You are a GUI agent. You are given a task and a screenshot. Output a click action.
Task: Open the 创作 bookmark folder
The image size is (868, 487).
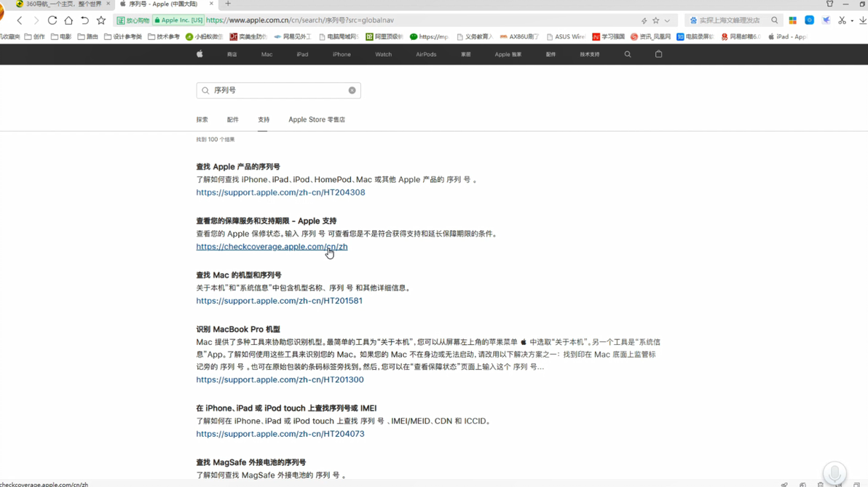[34, 36]
